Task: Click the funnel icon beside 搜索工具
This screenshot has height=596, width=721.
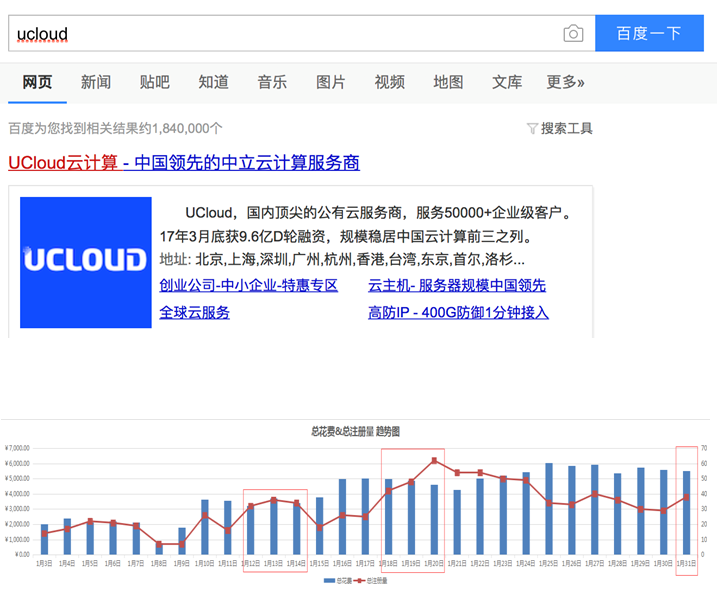Action: click(532, 128)
